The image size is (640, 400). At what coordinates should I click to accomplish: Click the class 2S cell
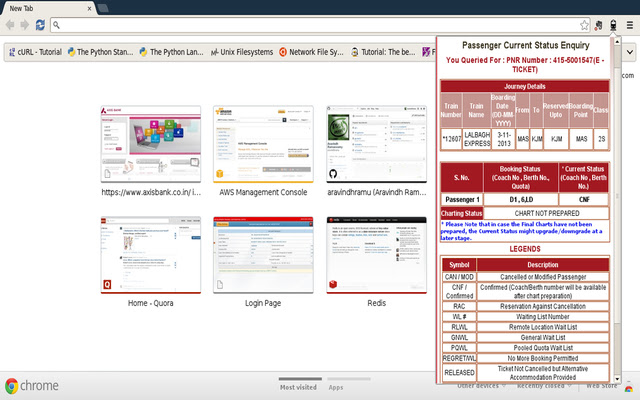point(601,139)
